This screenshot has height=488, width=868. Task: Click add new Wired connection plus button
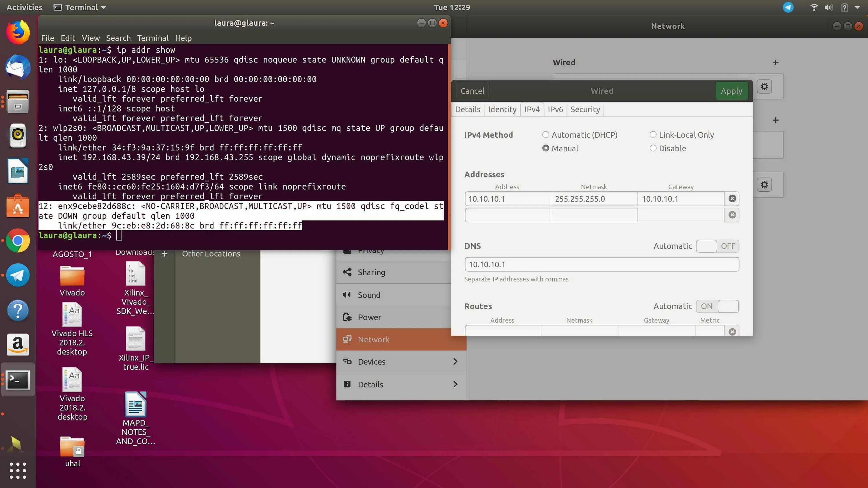click(775, 62)
